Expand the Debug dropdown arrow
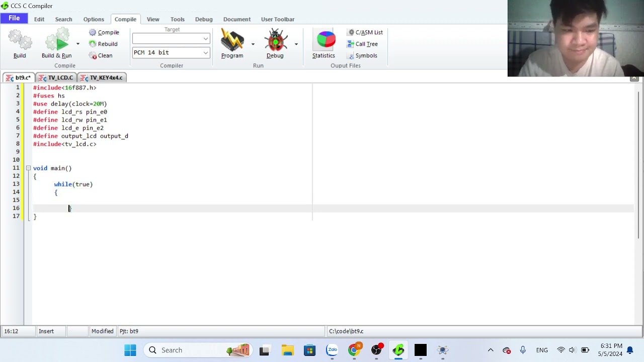This screenshot has width=644, height=362. tap(296, 44)
